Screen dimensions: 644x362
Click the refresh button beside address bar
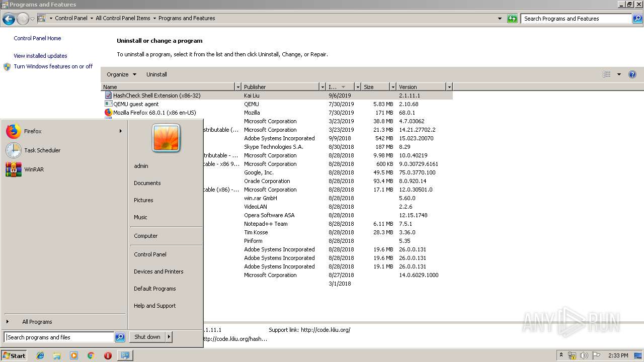[512, 19]
